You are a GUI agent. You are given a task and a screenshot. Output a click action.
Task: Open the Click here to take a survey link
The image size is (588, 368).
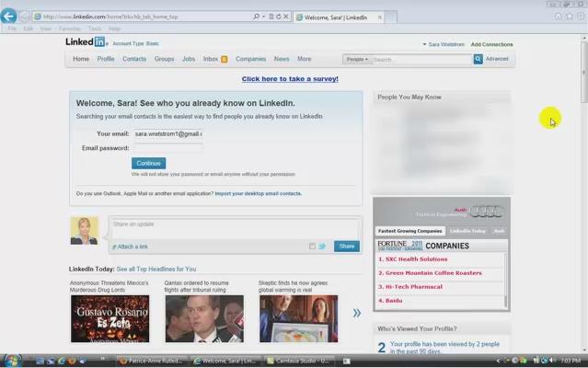(290, 79)
